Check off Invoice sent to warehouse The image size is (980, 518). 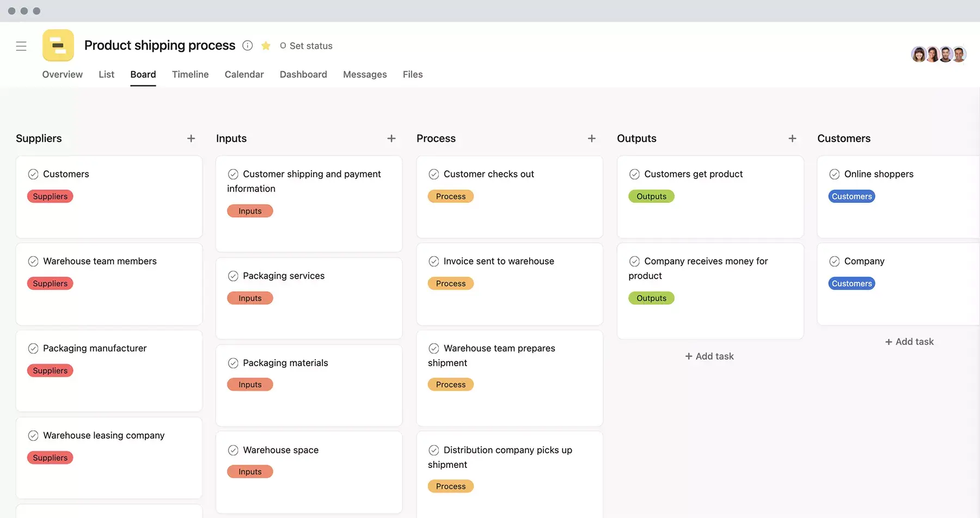[434, 261]
